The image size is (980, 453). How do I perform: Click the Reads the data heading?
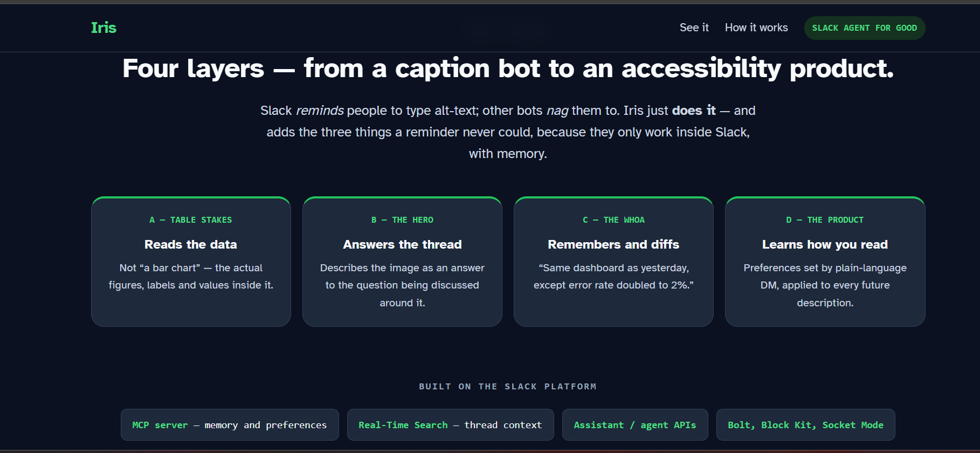191,244
